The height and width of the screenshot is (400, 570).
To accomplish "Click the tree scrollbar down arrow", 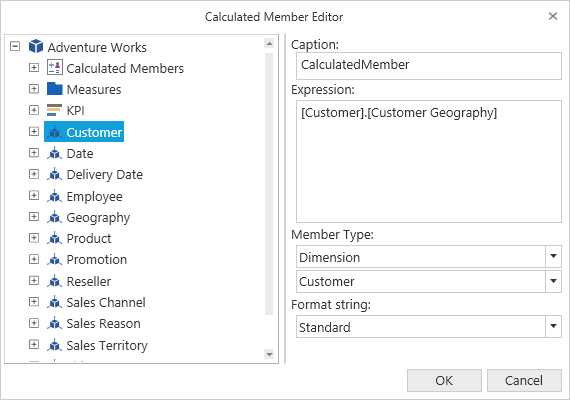I will [x=269, y=354].
